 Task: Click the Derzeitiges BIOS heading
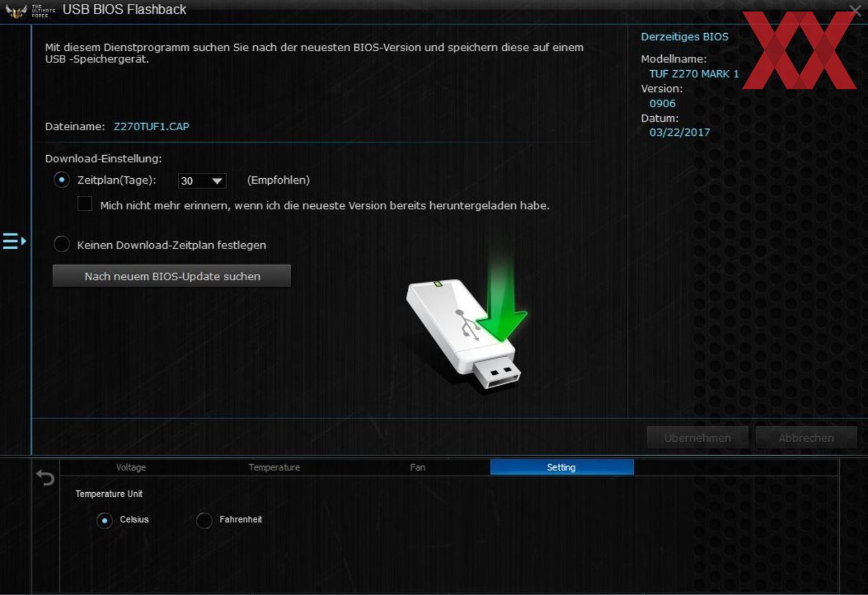click(684, 37)
